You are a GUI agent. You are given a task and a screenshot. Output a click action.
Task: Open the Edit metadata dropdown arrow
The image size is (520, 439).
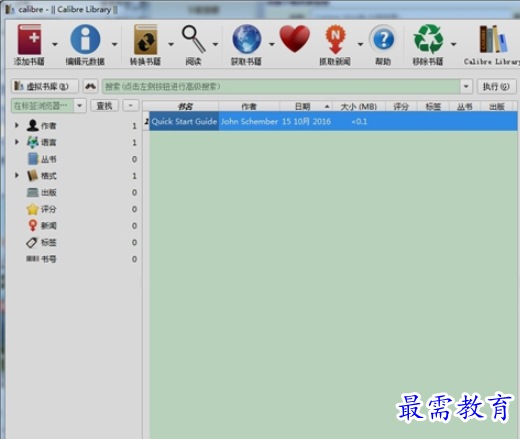coord(114,44)
